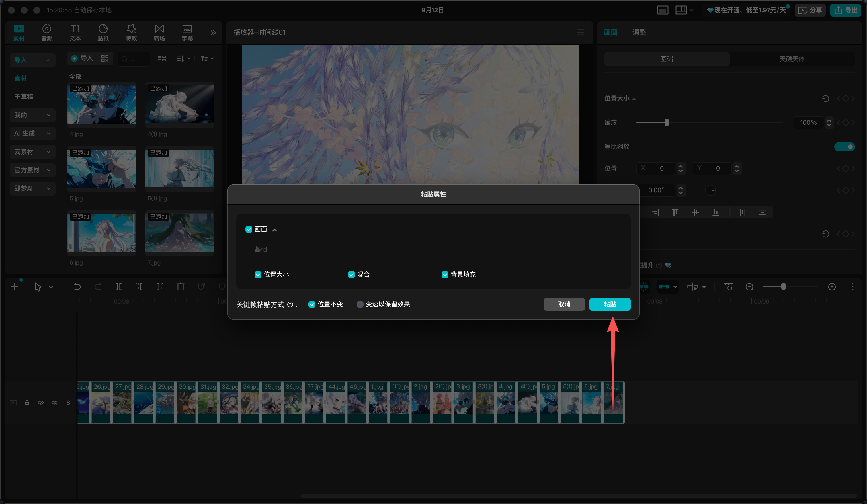Expand the 官方素材 sidebar group
Screen dimensions: 867x504
(x=33, y=170)
